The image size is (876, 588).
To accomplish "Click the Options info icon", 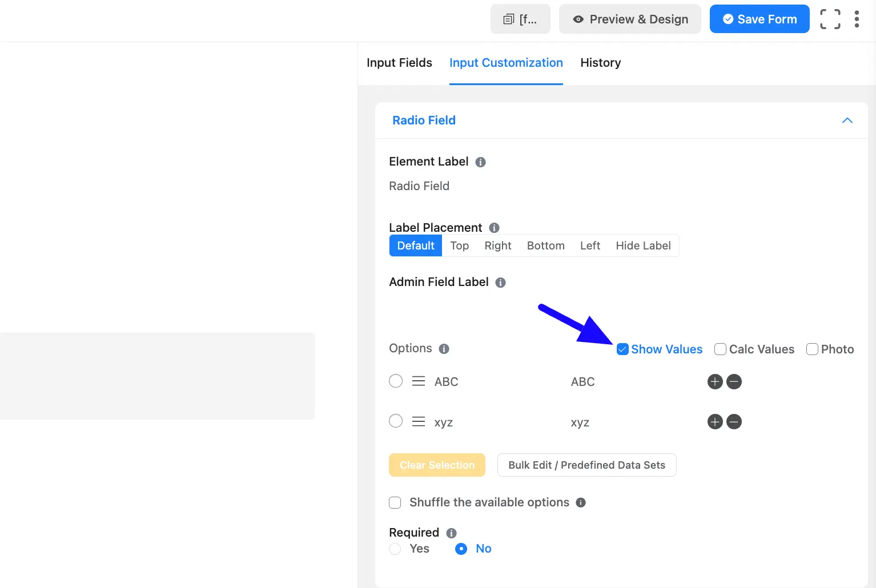I will coord(444,349).
